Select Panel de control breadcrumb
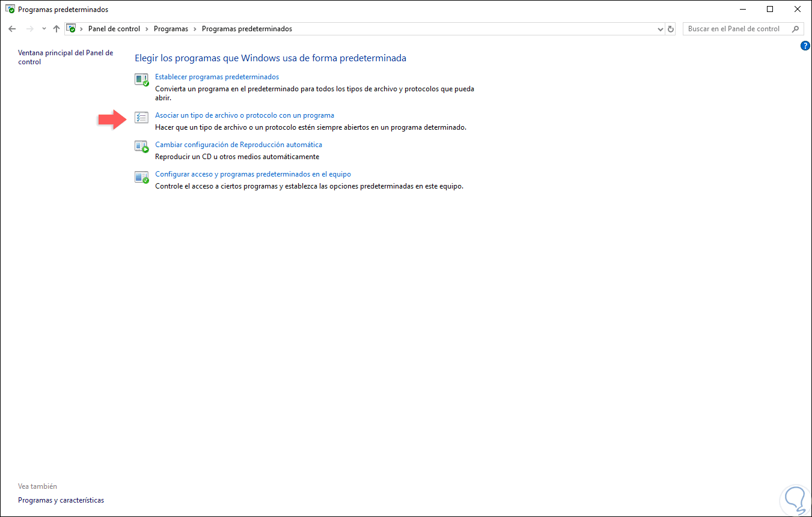Screen dimensions: 812x517 [114, 29]
